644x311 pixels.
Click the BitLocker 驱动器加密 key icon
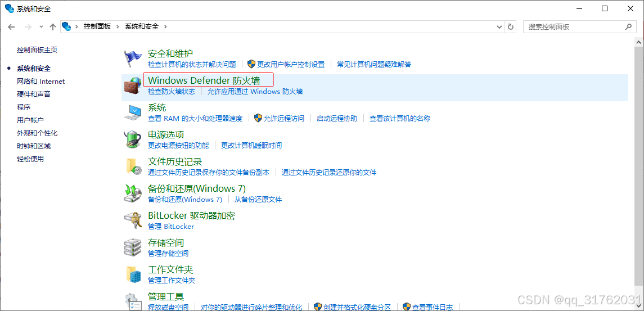[133, 220]
